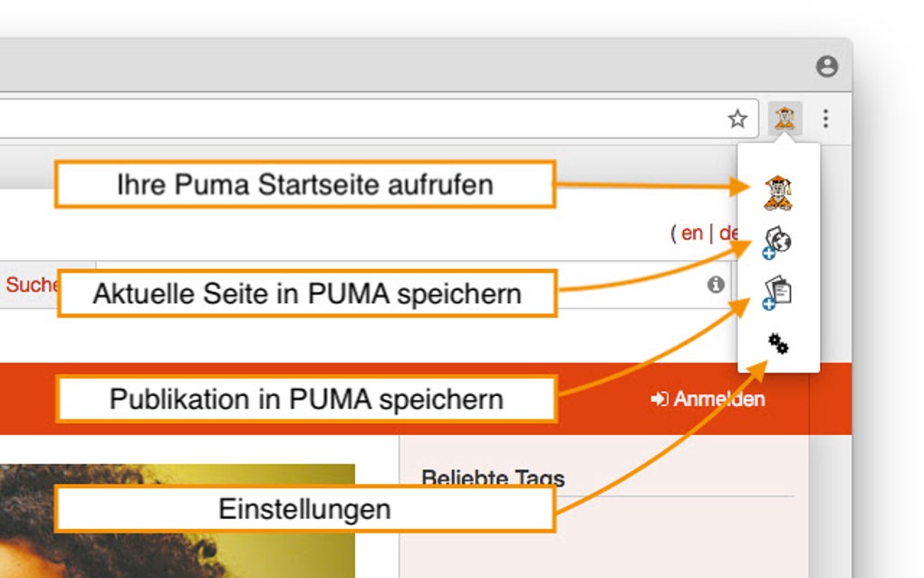This screenshot has width=924, height=578.
Task: Click the info icon in search field
Action: (x=716, y=284)
